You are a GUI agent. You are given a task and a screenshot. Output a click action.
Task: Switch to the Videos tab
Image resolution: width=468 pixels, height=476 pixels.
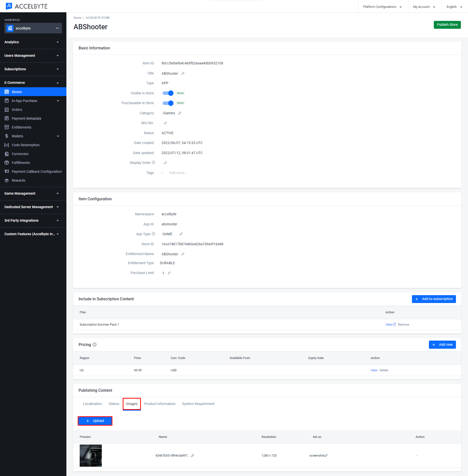(x=114, y=404)
